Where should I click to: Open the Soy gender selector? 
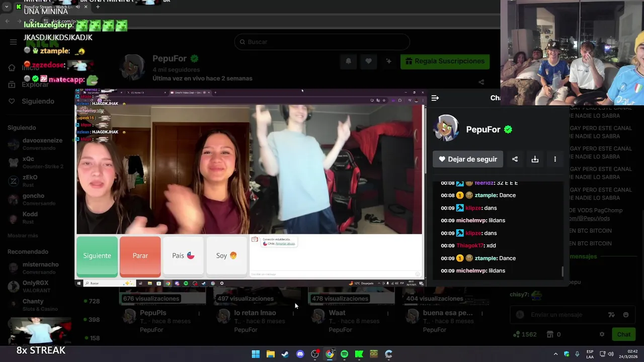[x=226, y=256]
